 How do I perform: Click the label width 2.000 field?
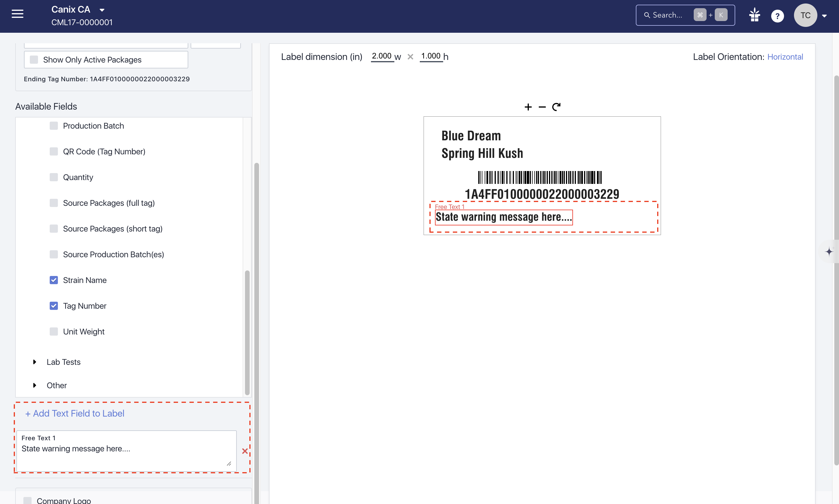click(382, 56)
